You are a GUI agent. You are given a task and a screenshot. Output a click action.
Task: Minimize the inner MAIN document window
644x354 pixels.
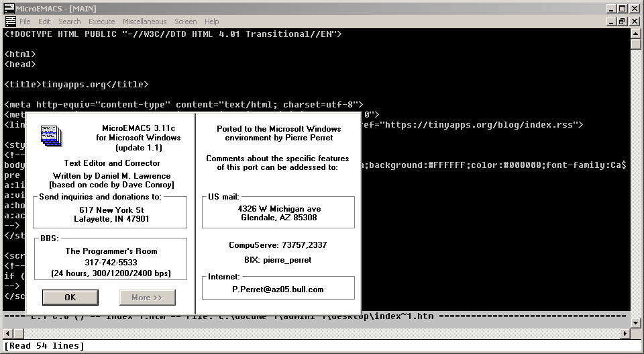611,21
